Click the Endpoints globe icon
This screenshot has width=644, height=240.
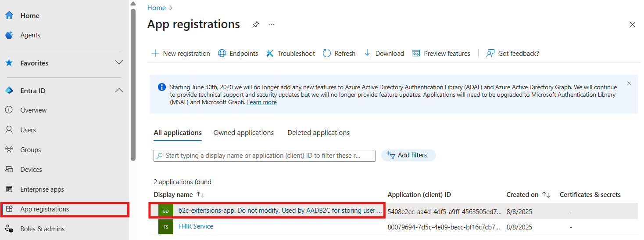coord(222,53)
